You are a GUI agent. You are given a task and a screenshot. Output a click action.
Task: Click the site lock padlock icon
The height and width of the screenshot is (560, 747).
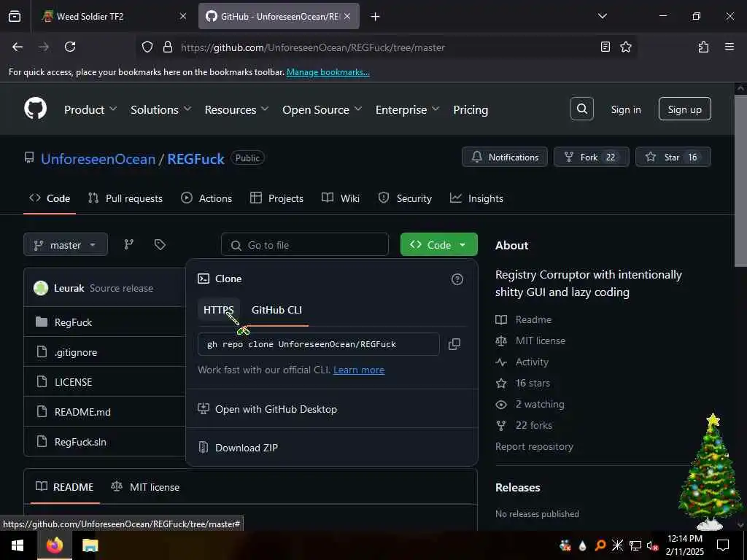pyautogui.click(x=167, y=47)
